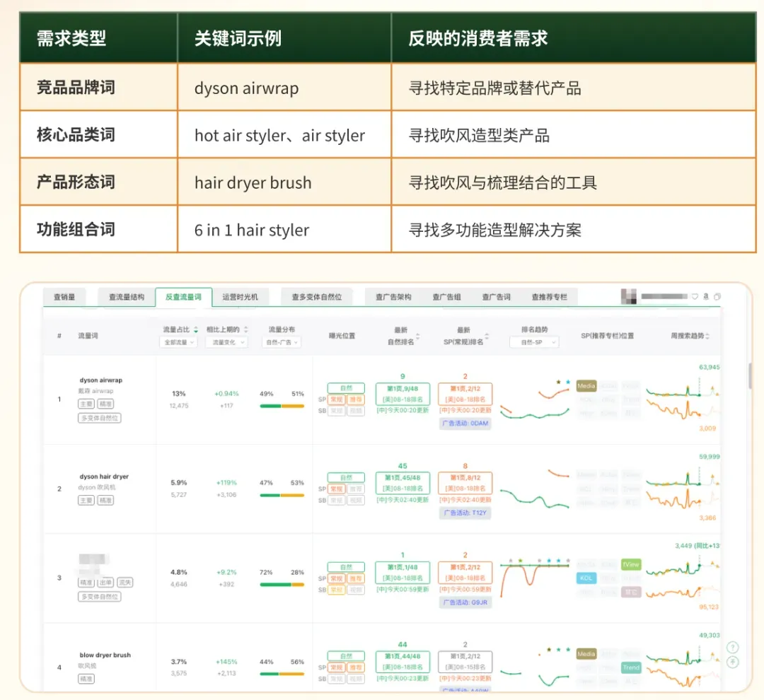This screenshot has height=700, width=764.
Task: Click 广告活动: T12Y label
Action: [x=465, y=513]
